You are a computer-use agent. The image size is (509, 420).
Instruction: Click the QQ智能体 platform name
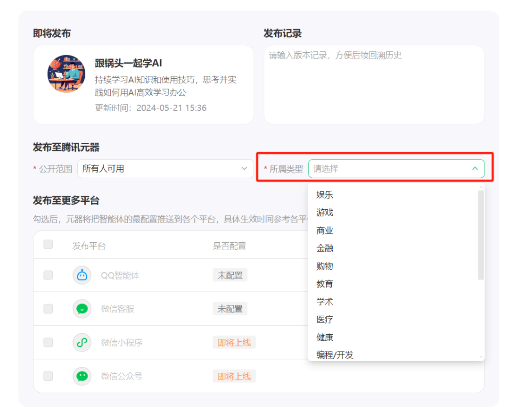pos(120,276)
